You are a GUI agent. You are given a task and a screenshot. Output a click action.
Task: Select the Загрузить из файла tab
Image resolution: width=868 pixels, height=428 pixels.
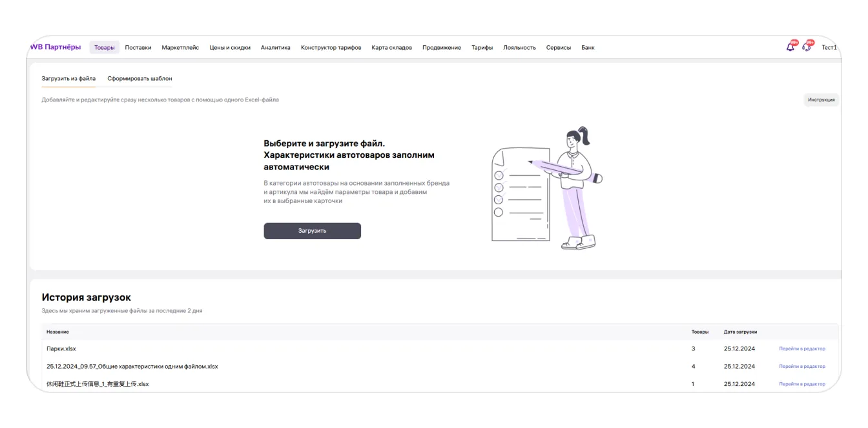pyautogui.click(x=68, y=78)
